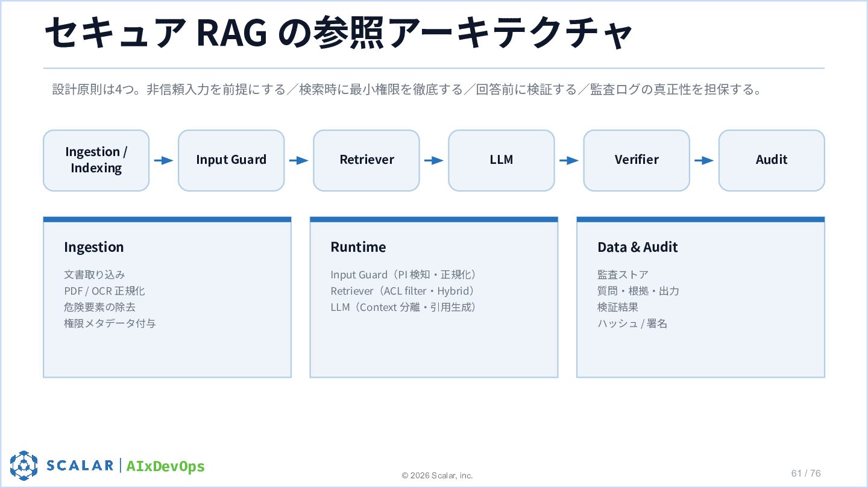Select the Input Guard box

pos(231,160)
